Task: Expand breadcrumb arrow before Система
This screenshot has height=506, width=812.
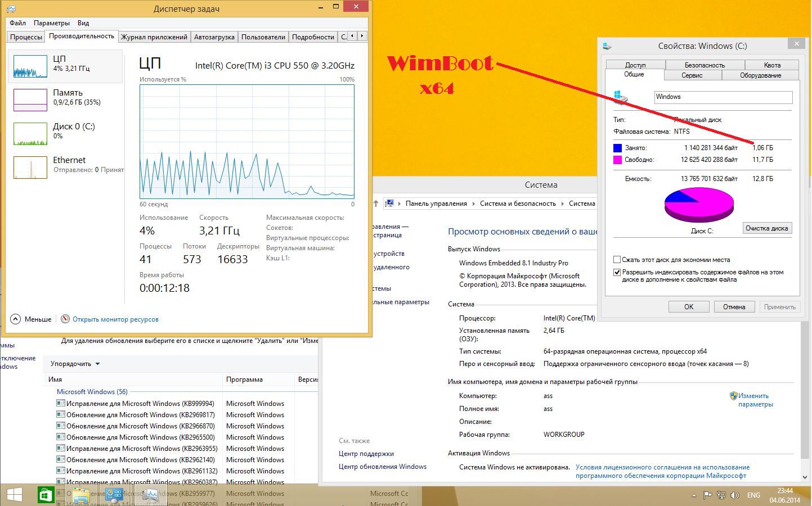Action: click(x=562, y=204)
